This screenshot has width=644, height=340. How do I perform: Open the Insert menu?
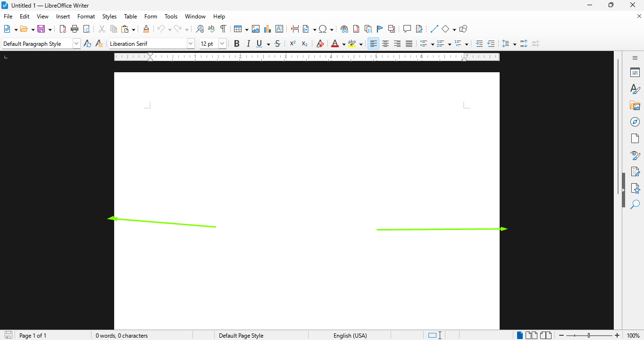pos(63,17)
